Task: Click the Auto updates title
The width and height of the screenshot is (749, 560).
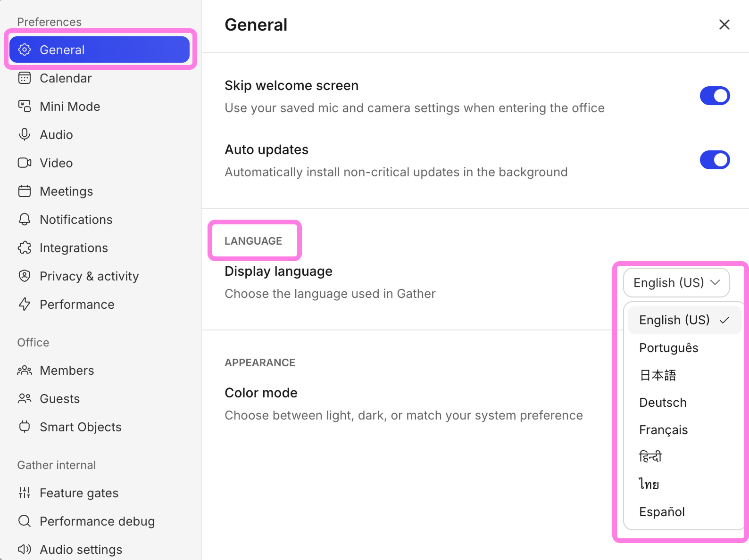Action: [x=266, y=149]
